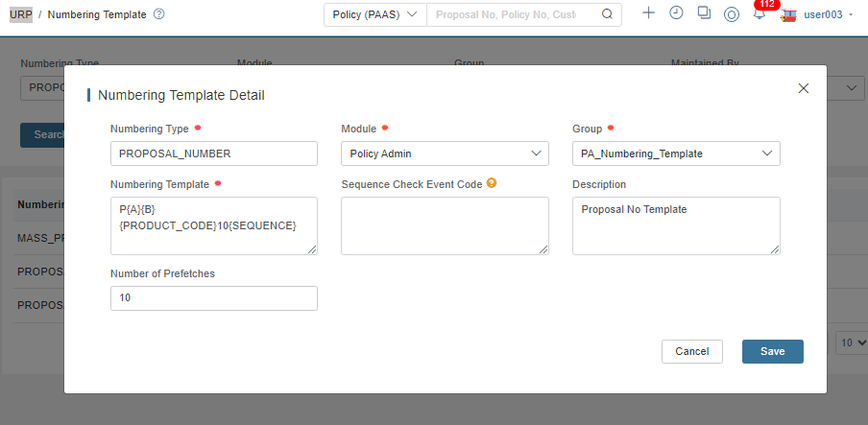Open the clock history icon
This screenshot has height=425, width=868.
pyautogui.click(x=677, y=13)
